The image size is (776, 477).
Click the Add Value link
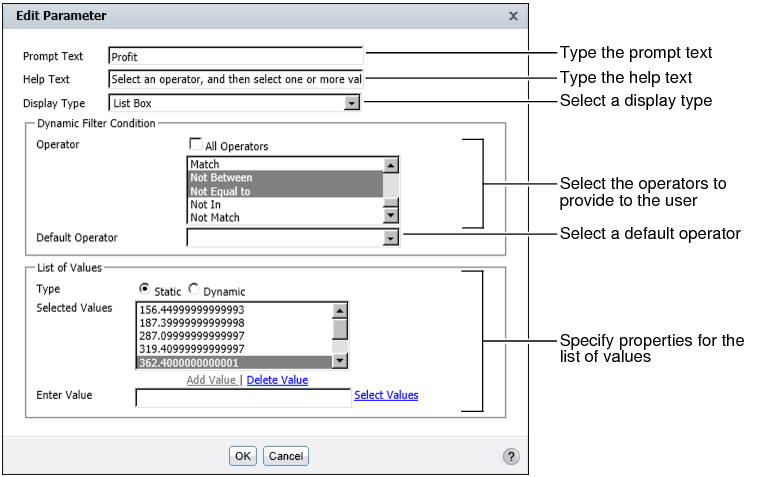[211, 380]
